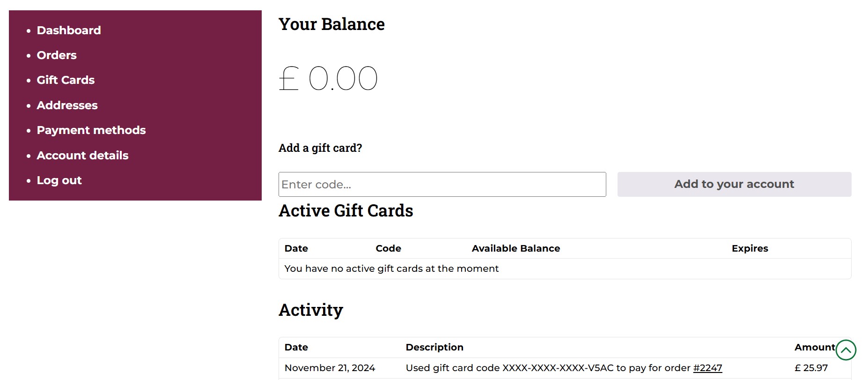Image resolution: width=868 pixels, height=380 pixels.
Task: Click Log out in the sidebar
Action: tap(59, 180)
